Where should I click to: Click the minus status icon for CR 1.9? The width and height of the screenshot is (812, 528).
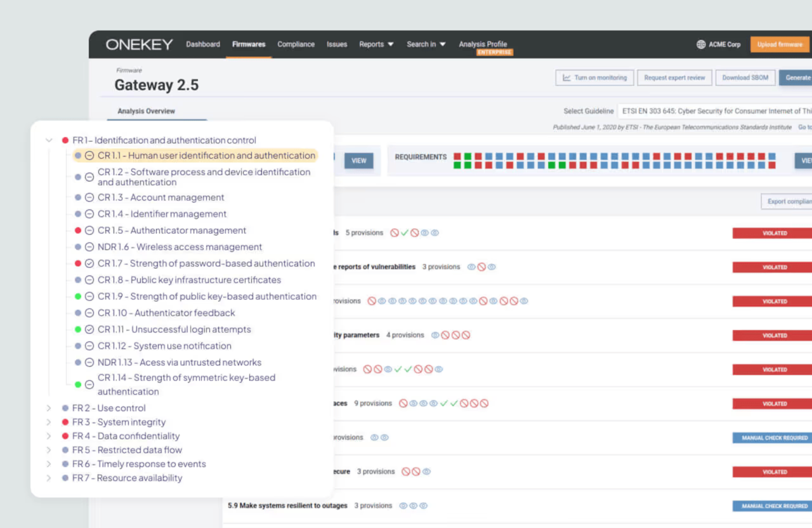pyautogui.click(x=89, y=296)
